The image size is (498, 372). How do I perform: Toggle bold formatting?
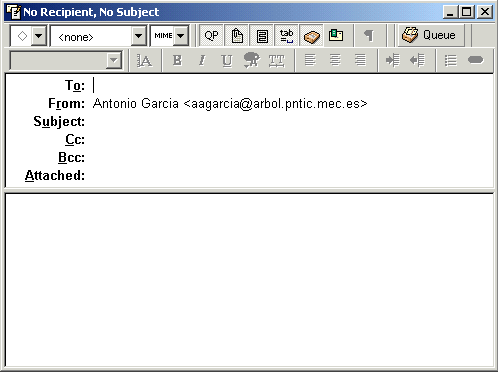click(x=177, y=60)
